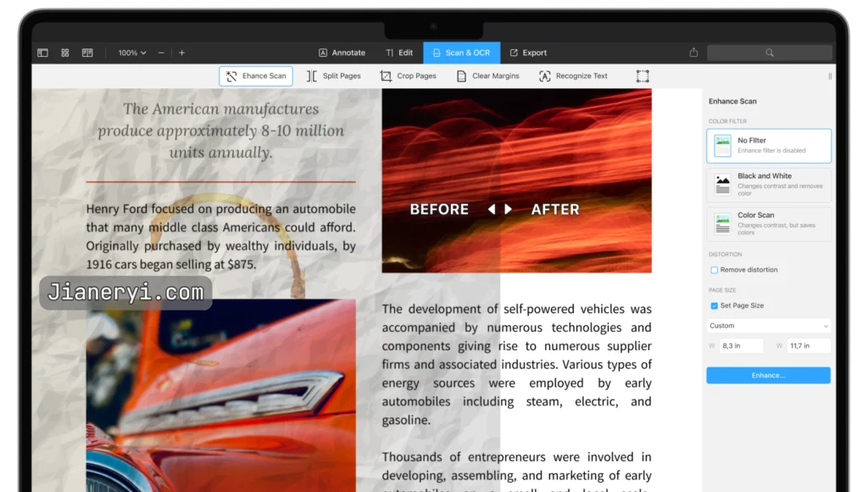This screenshot has height=492, width=868.
Task: Edit the 11,7 in height field
Action: [809, 346]
